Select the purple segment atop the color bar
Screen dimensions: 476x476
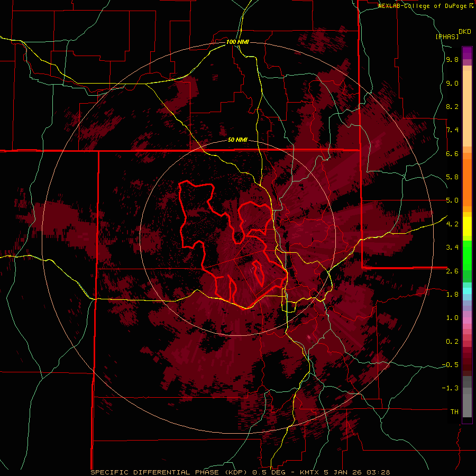point(467,53)
